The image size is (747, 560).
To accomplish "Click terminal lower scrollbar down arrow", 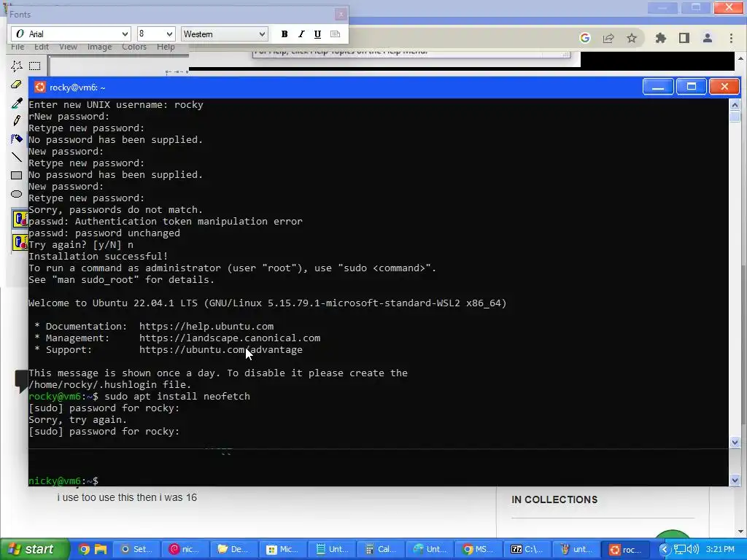I will pos(734,480).
